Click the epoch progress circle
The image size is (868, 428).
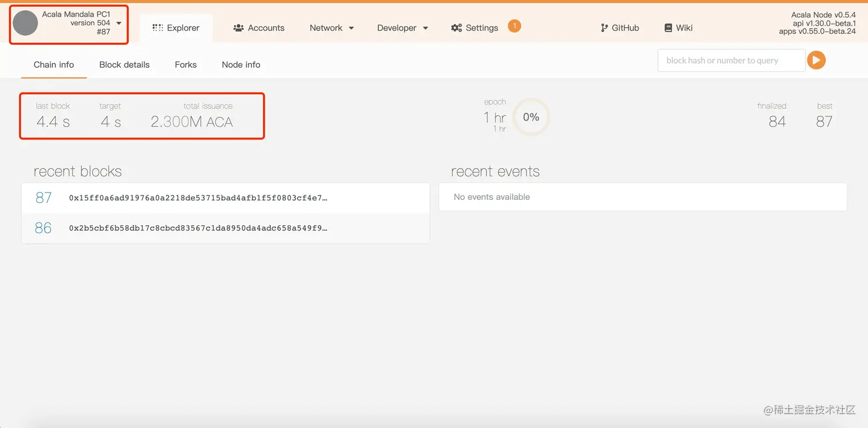pyautogui.click(x=531, y=117)
